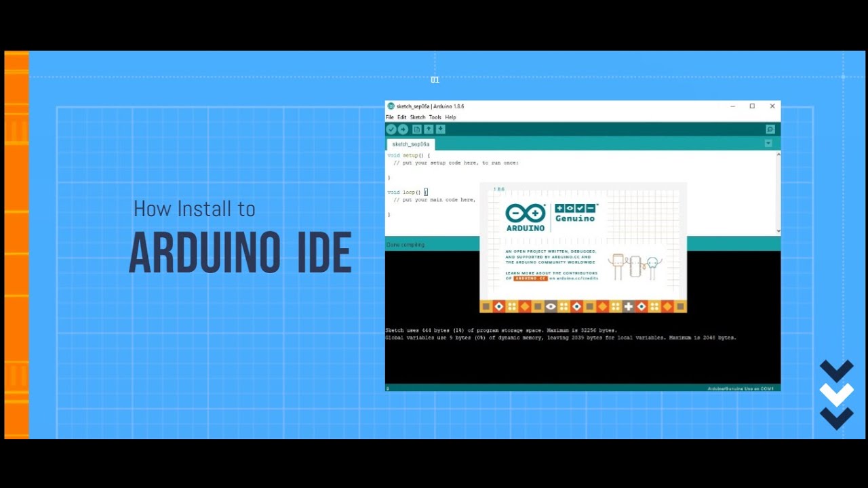Click the 'Done compiling' status text
Image resolution: width=868 pixels, height=488 pixels.
coord(406,245)
